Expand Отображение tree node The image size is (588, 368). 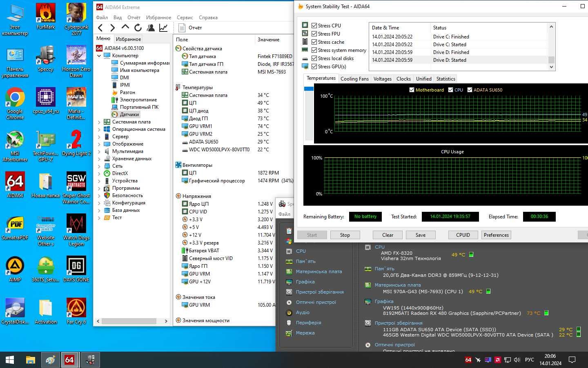pos(99,144)
